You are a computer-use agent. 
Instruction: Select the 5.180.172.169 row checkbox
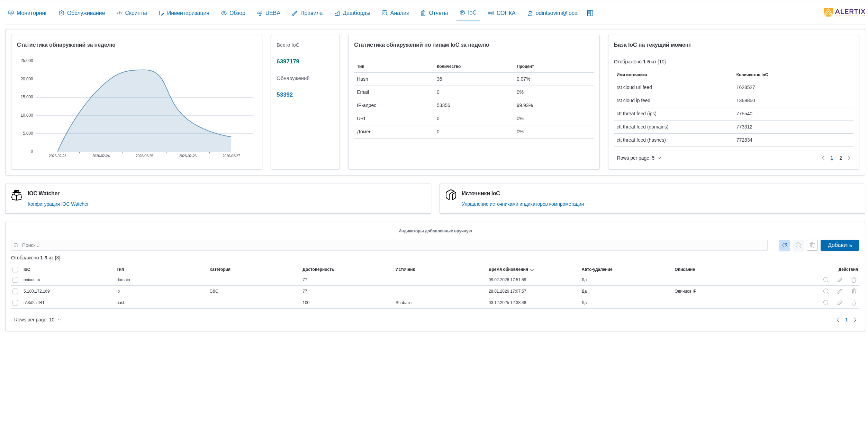(x=15, y=291)
